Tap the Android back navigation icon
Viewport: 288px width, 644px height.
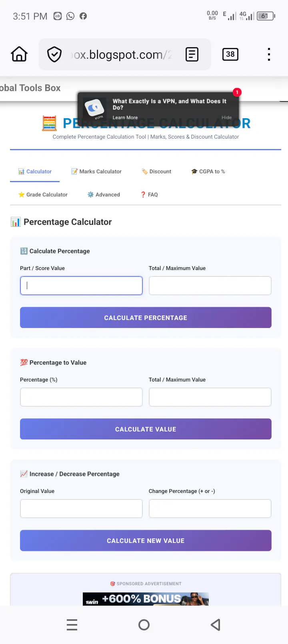tap(216, 624)
